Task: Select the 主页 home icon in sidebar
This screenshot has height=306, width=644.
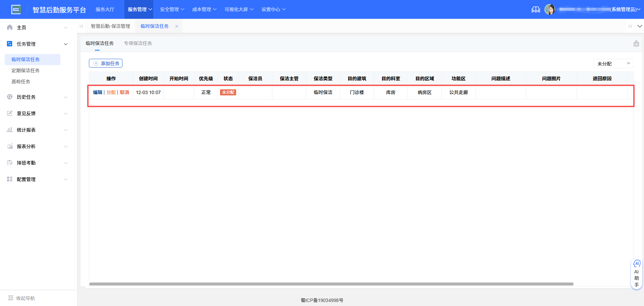Action: click(x=9, y=27)
